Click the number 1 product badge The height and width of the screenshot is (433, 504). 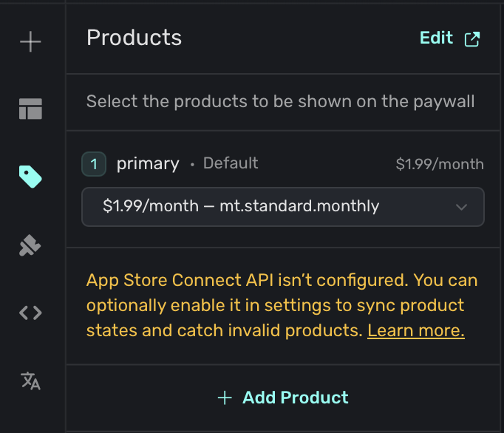[x=94, y=164]
